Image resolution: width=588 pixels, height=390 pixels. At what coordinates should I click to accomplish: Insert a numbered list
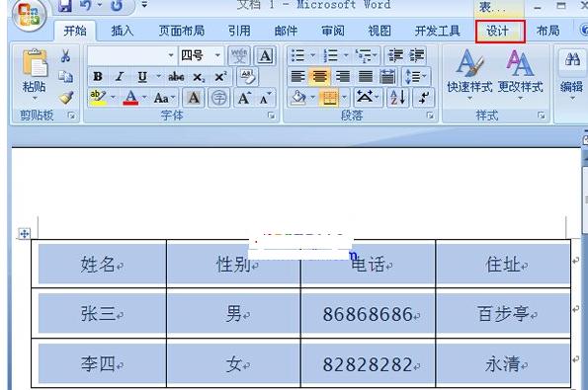[x=331, y=56]
